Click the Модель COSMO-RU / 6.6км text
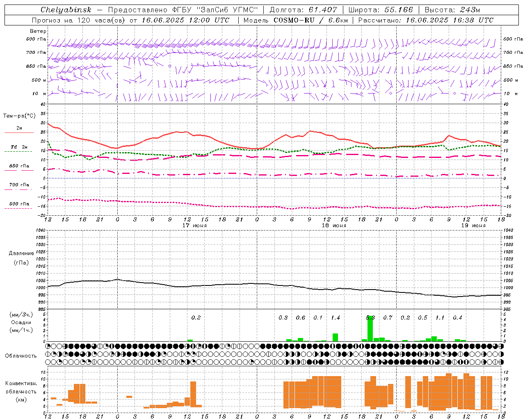This screenshot has width=525, height=420. pos(296,20)
